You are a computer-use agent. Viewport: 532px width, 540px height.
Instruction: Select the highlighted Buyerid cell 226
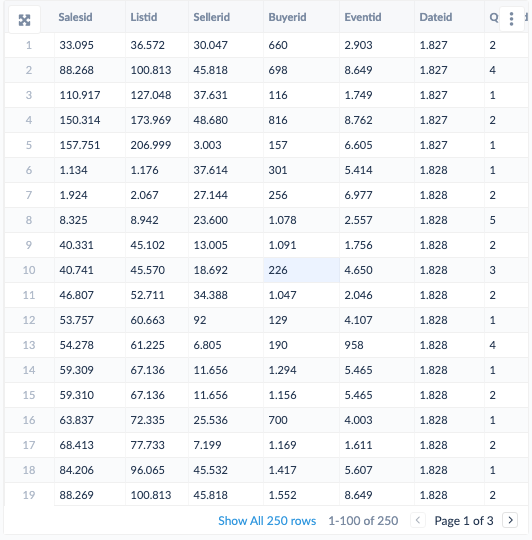pyautogui.click(x=301, y=270)
